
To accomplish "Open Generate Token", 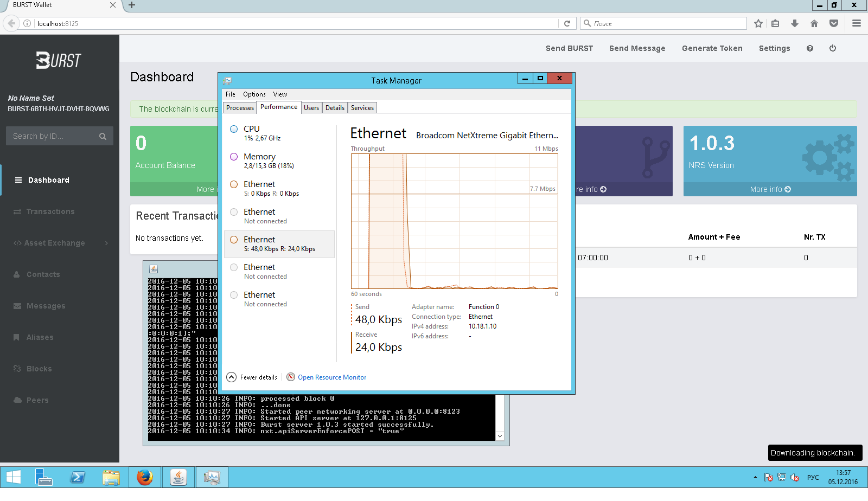I will pos(712,48).
